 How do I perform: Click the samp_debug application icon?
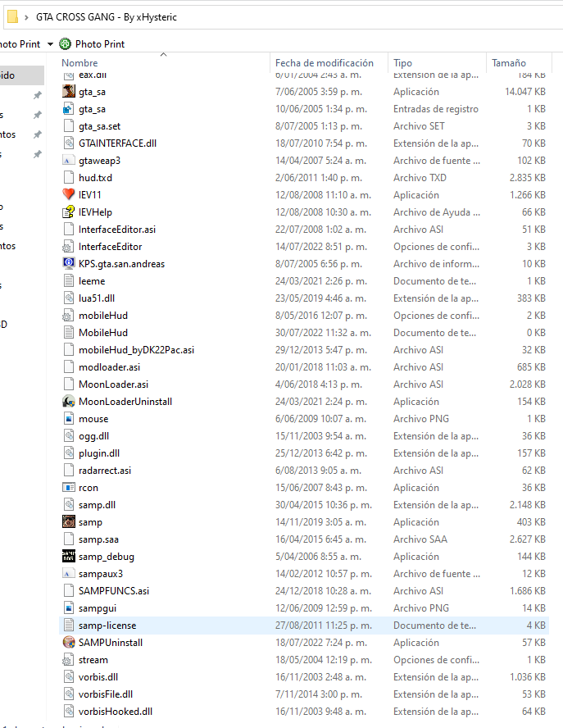click(x=69, y=556)
